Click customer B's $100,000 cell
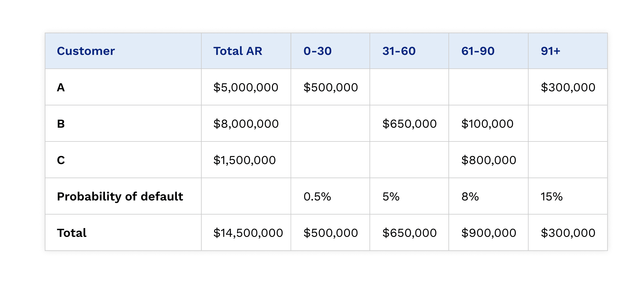The height and width of the screenshot is (284, 644). pos(487,124)
